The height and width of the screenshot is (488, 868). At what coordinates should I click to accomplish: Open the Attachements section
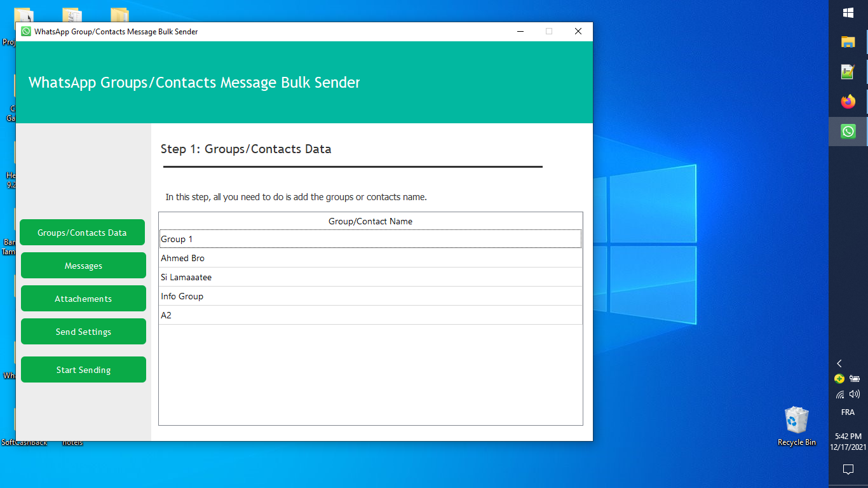tap(83, 299)
